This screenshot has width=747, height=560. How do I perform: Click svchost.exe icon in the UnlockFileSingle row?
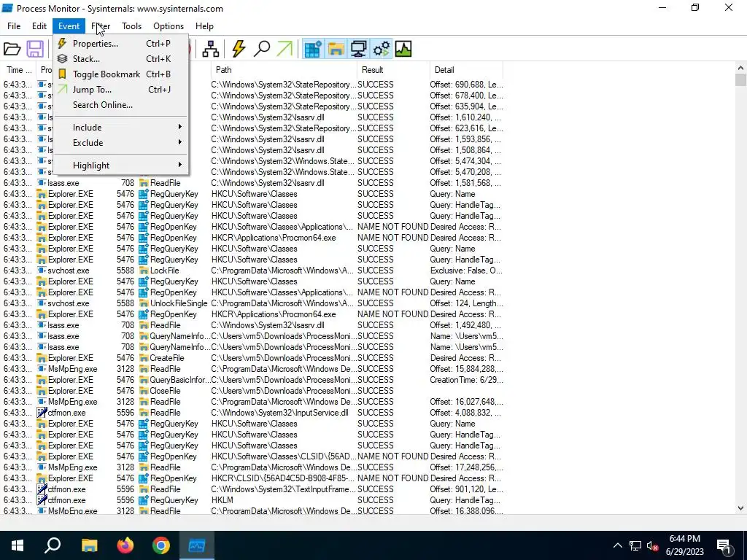42,303
